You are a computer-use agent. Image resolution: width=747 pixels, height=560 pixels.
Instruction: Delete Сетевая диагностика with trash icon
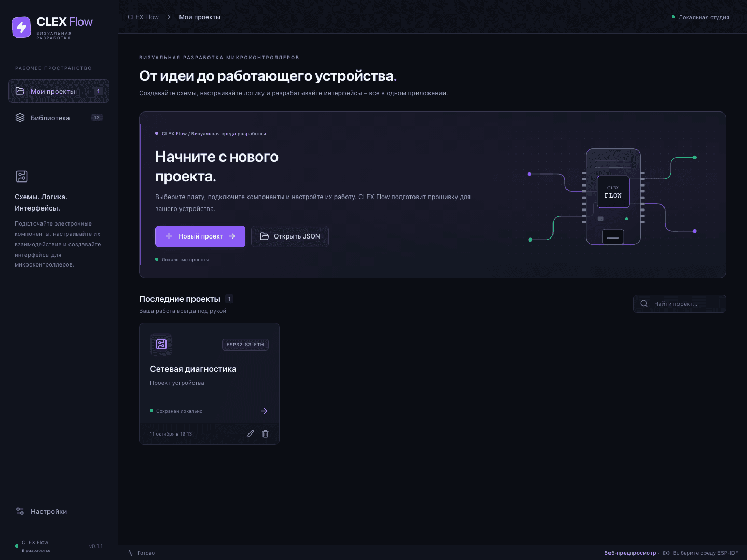265,434
